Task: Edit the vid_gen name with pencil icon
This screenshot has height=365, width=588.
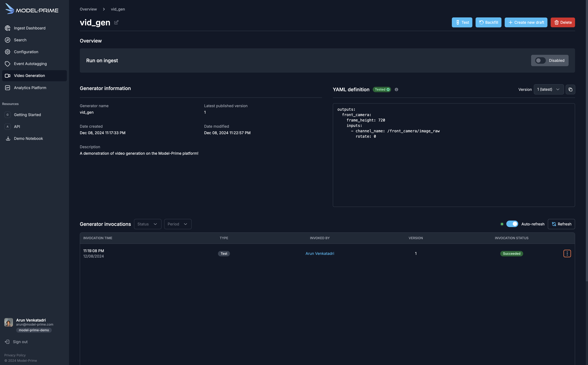Action: (x=116, y=22)
